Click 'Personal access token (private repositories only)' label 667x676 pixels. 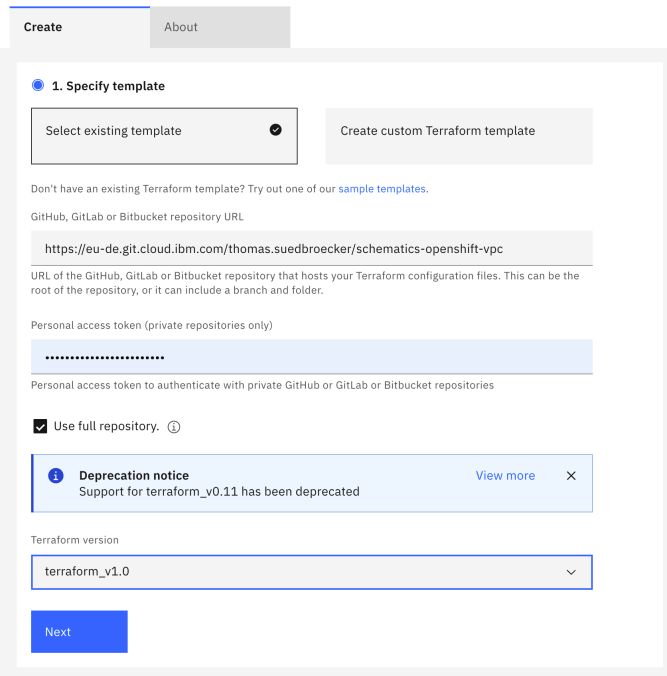point(152,325)
